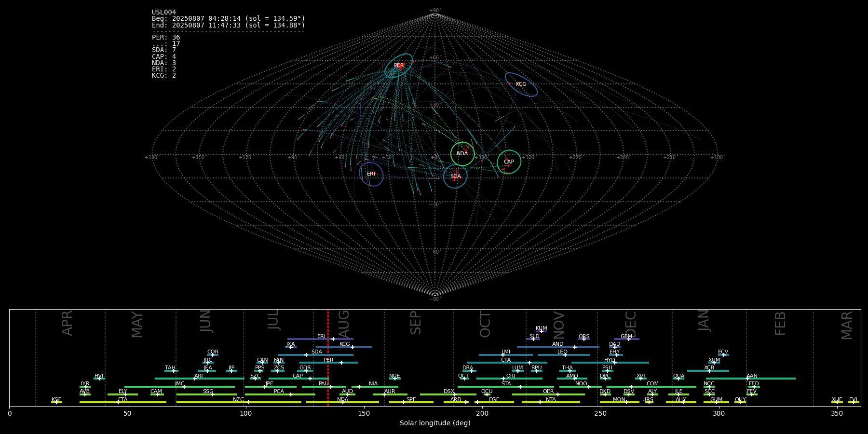Click the '...: 17' sporadic count row
Viewport: 868px width, 434px height.
point(166,44)
